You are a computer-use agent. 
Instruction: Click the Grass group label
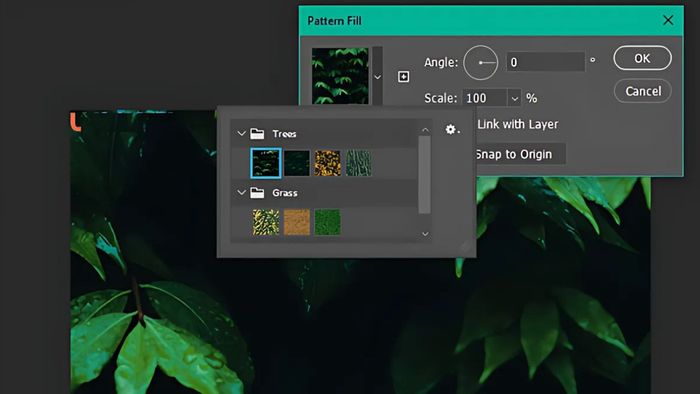point(285,193)
